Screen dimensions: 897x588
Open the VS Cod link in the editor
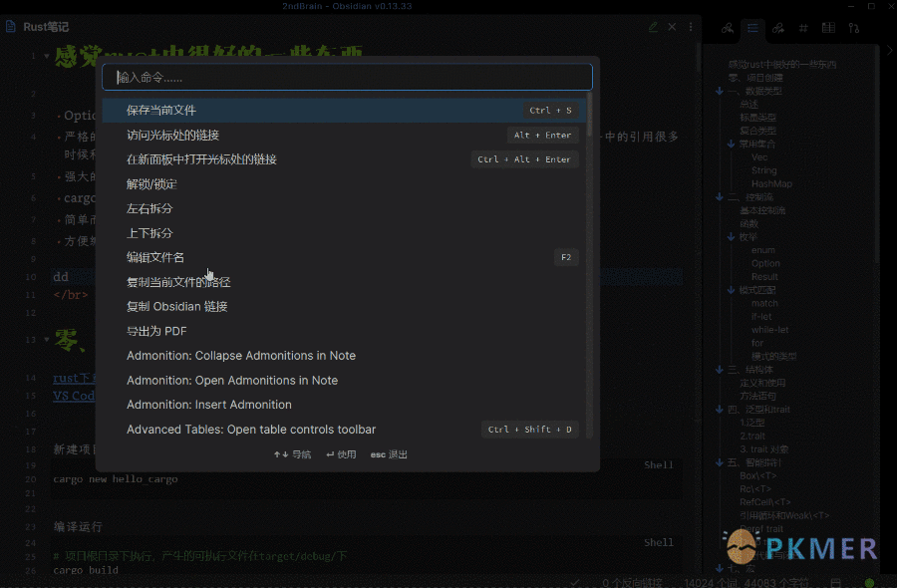tap(74, 396)
